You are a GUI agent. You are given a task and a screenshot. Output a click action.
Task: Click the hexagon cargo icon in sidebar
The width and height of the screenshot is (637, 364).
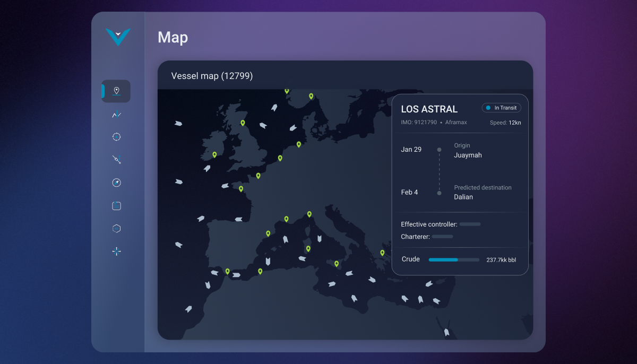click(x=116, y=228)
